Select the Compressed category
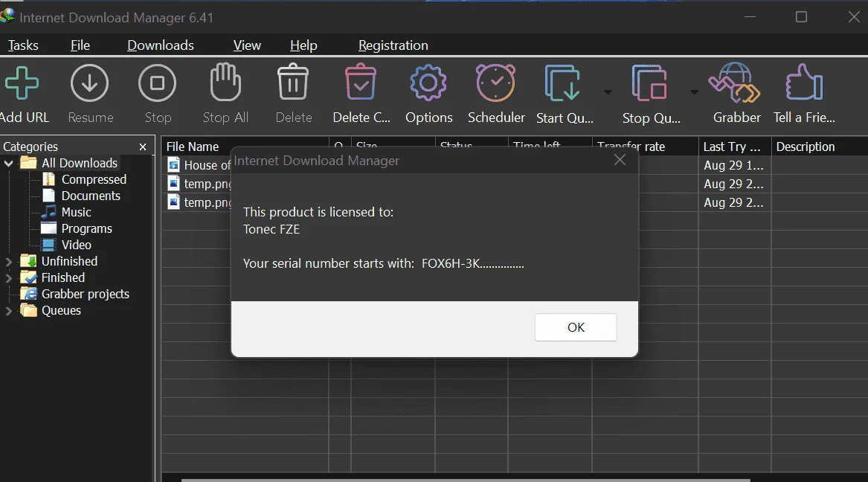Viewport: 868px width, 482px height. point(94,179)
